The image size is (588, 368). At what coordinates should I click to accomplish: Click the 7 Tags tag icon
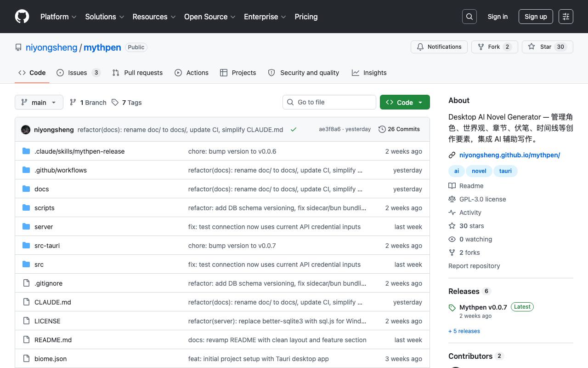coord(115,103)
